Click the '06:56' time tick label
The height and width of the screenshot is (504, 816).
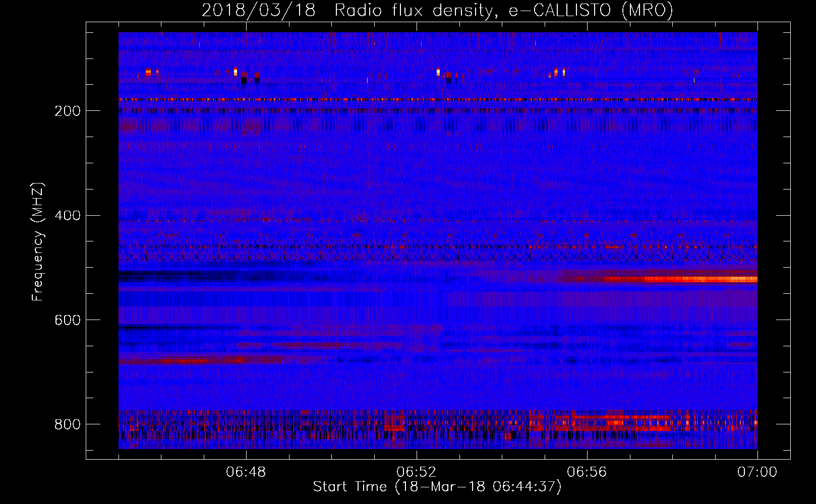[x=587, y=472]
